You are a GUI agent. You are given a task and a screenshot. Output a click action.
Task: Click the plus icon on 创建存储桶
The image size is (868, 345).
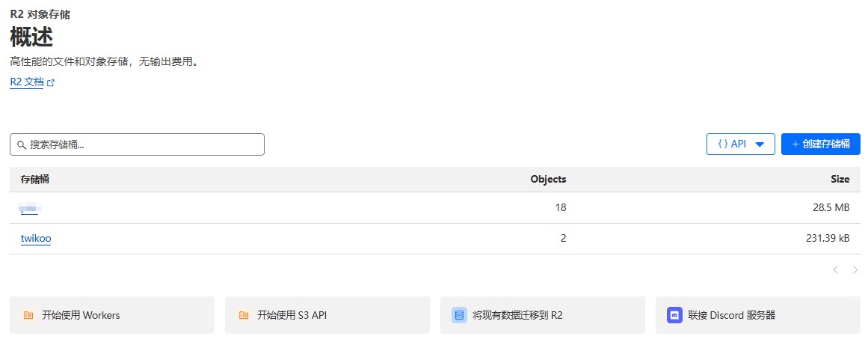click(795, 144)
